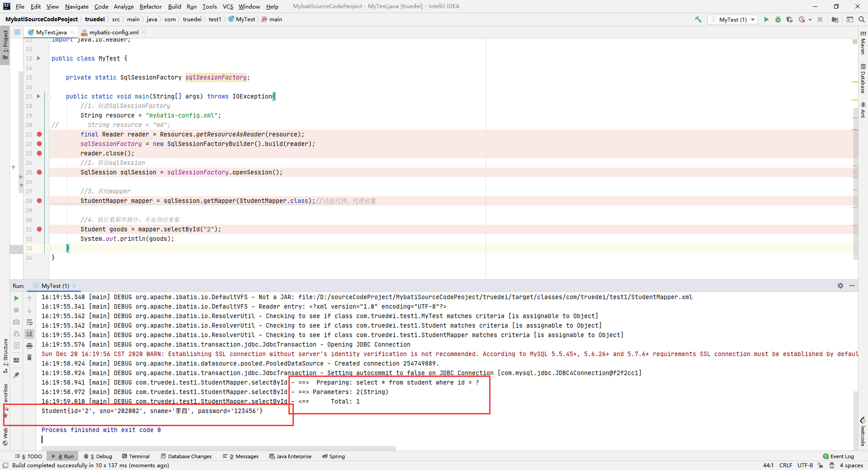Click the Run panel's stop square button

[x=16, y=310]
